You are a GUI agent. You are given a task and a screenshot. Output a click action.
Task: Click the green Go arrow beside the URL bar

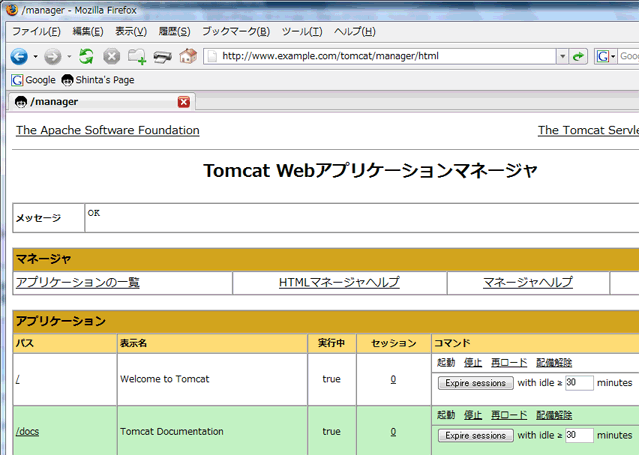[x=579, y=56]
